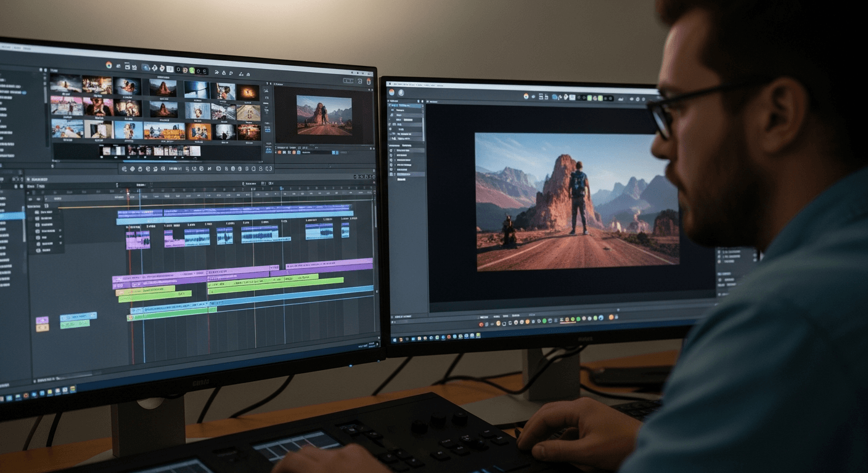Click the red playhead marker on the timeline ruler
The width and height of the screenshot is (868, 473).
click(x=128, y=192)
